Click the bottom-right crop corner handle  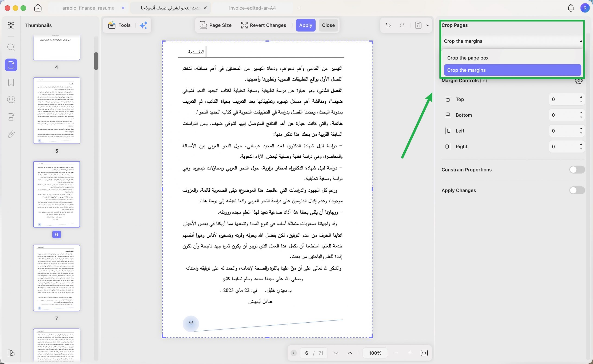(x=372, y=336)
